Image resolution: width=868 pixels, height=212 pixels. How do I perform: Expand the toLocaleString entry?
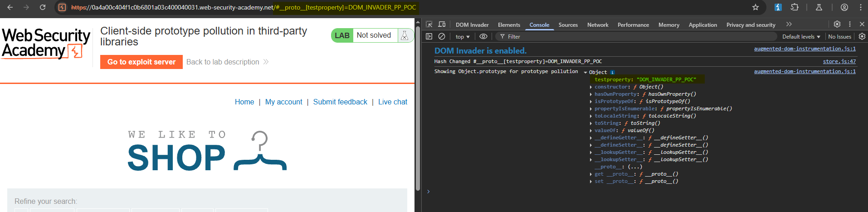(591, 116)
